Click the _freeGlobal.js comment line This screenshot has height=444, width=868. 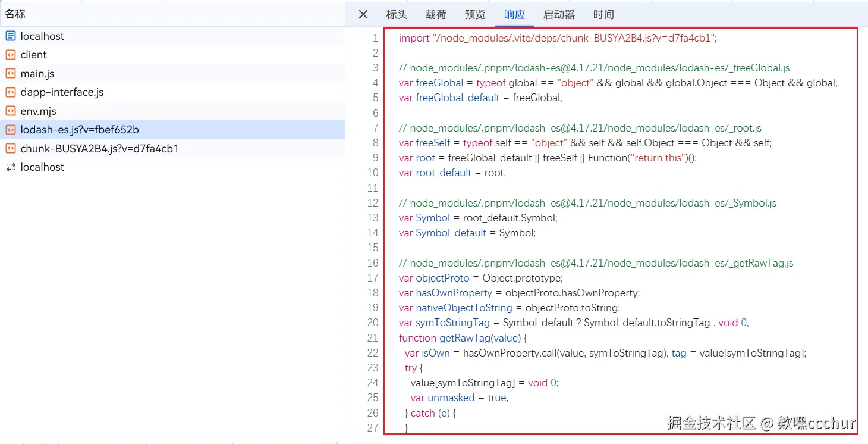pos(595,68)
